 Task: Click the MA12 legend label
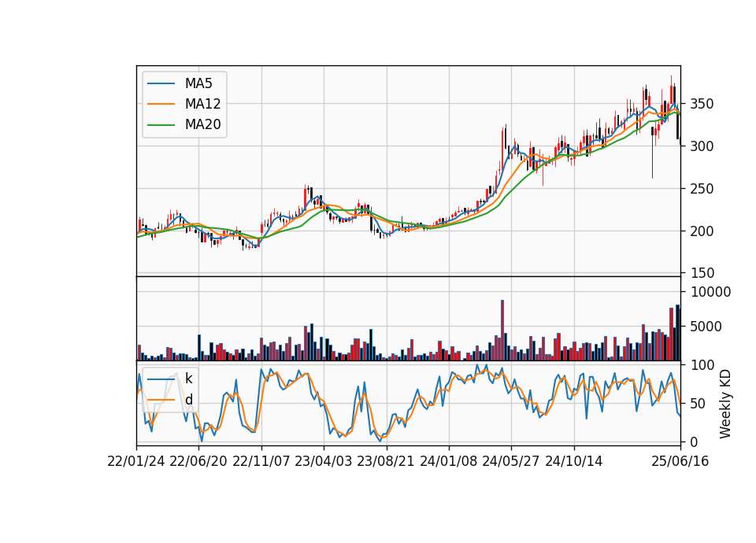[202, 104]
